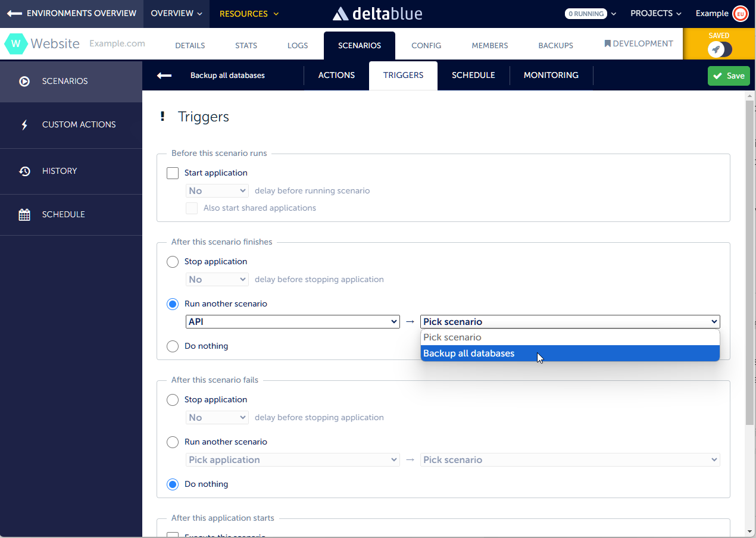Image resolution: width=756 pixels, height=538 pixels.
Task: Select Run another scenario under After this scenario fails
Action: point(173,442)
